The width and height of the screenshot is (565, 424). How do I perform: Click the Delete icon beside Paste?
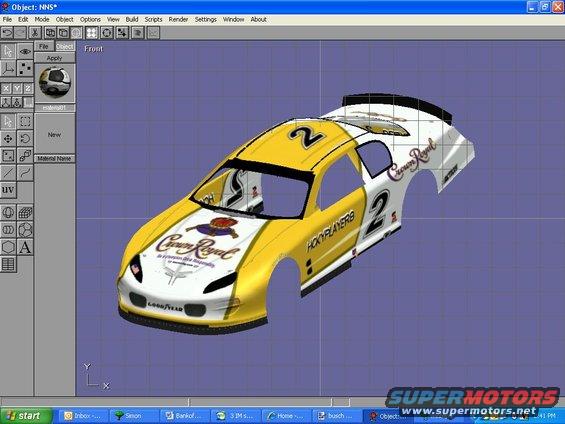tap(76, 33)
